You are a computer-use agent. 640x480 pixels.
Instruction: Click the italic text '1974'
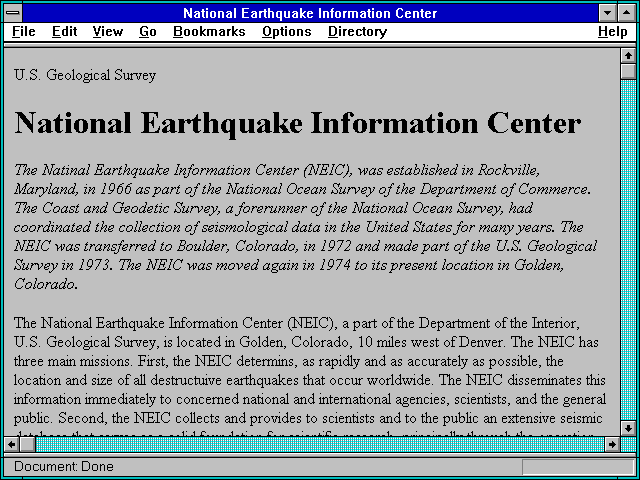tap(334, 265)
